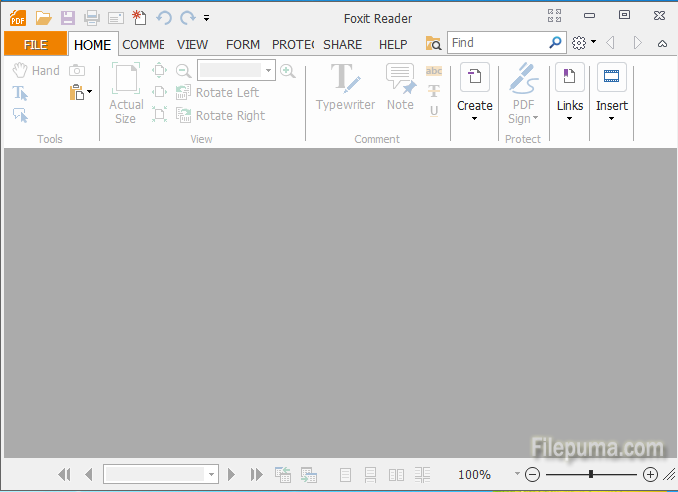Click the Actual Size view icon
Screen dimensions: 678x492
(125, 93)
